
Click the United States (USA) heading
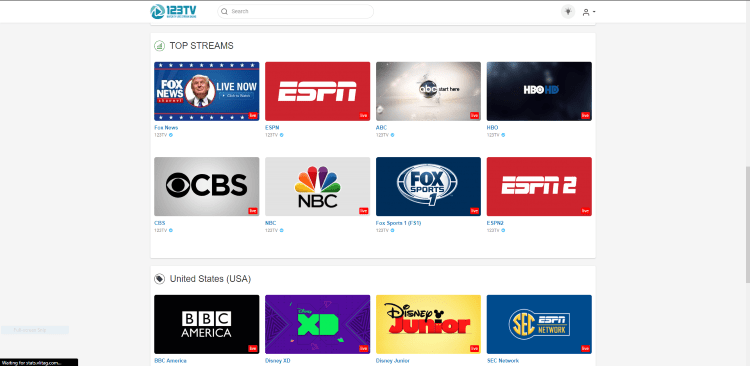210,279
